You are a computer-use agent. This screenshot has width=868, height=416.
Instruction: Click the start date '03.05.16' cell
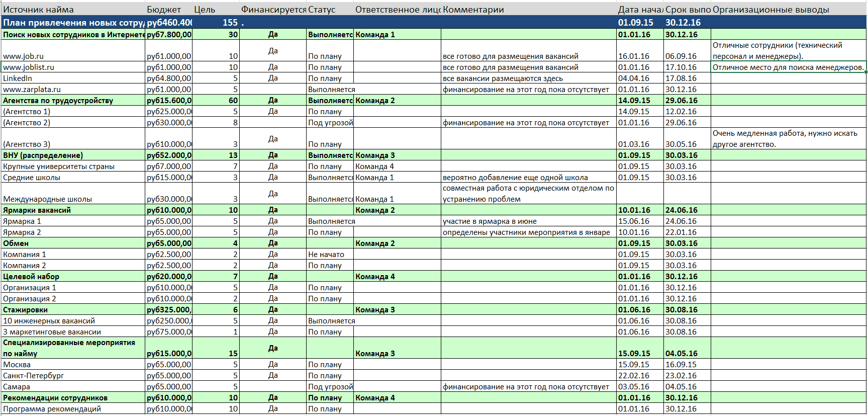tap(640, 386)
